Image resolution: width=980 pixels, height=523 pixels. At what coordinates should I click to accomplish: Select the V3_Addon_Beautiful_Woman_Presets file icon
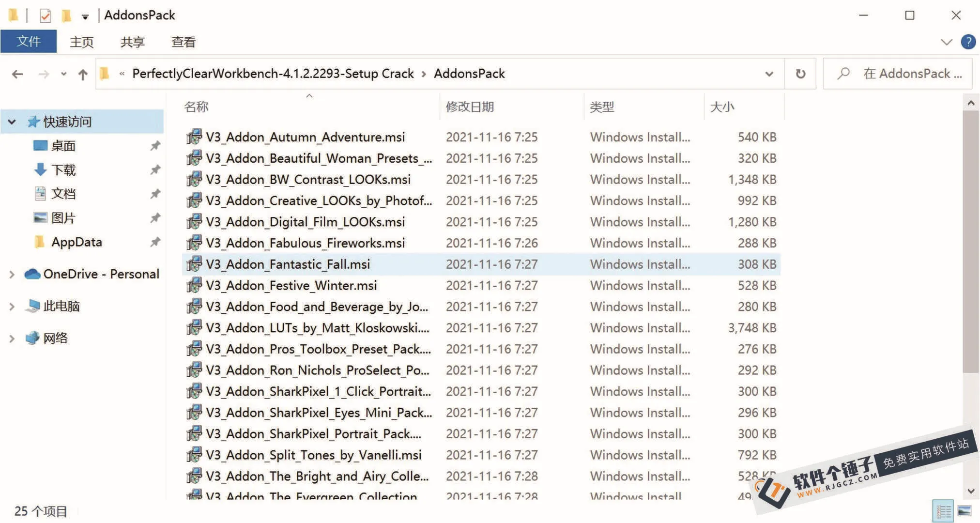194,158
